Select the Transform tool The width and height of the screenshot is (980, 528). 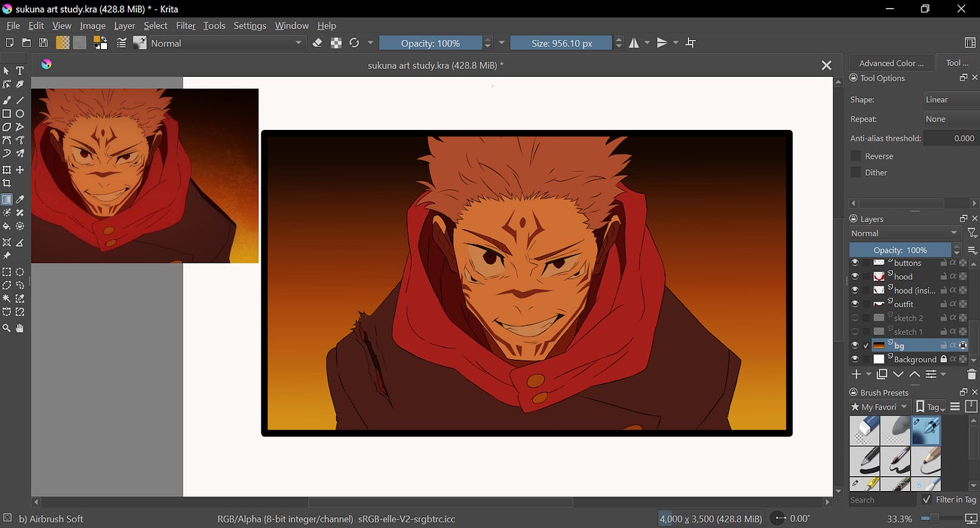pos(7,170)
